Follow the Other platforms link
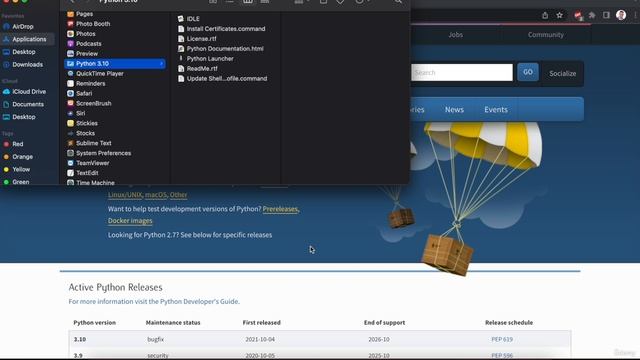Viewport: 640px width, 360px height. [x=178, y=195]
